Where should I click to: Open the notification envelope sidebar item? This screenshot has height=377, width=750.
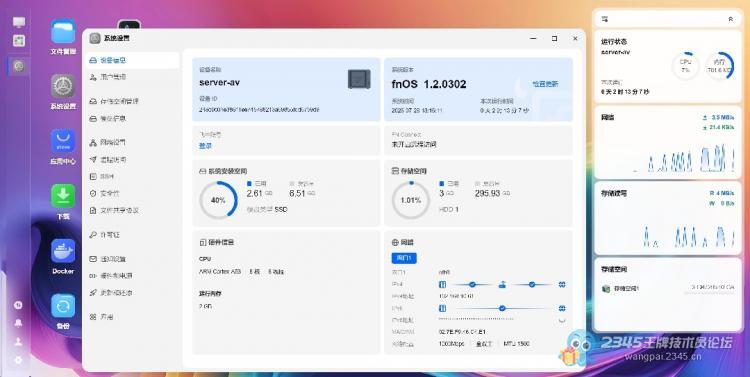pyautogui.click(x=132, y=259)
